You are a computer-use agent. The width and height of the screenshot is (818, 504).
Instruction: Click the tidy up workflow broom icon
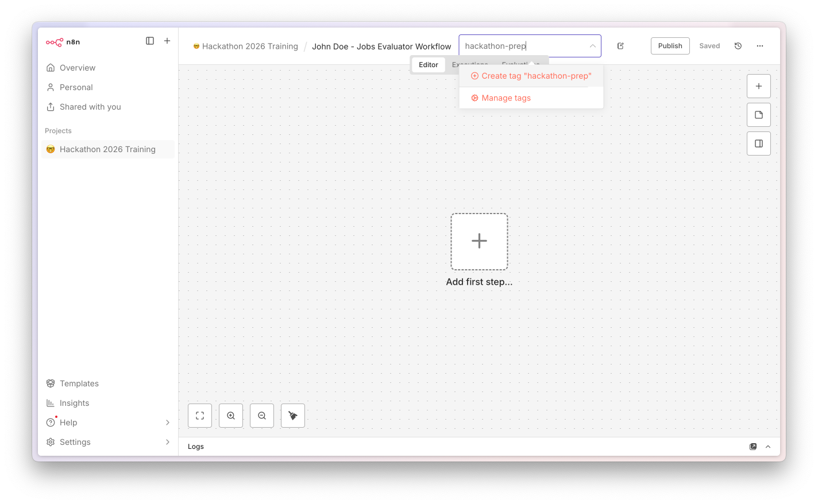coord(293,416)
